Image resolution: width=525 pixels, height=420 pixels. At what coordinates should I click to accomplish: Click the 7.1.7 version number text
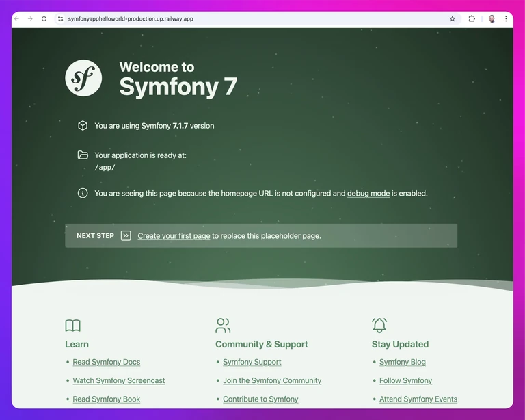pyautogui.click(x=180, y=126)
